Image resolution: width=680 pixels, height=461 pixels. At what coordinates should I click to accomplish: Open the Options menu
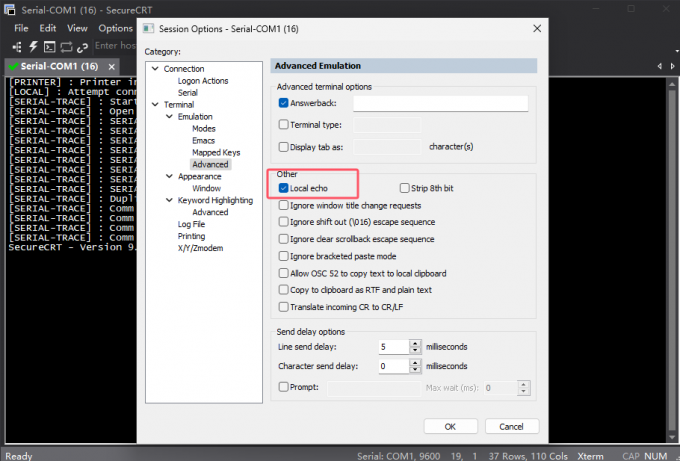tap(115, 28)
